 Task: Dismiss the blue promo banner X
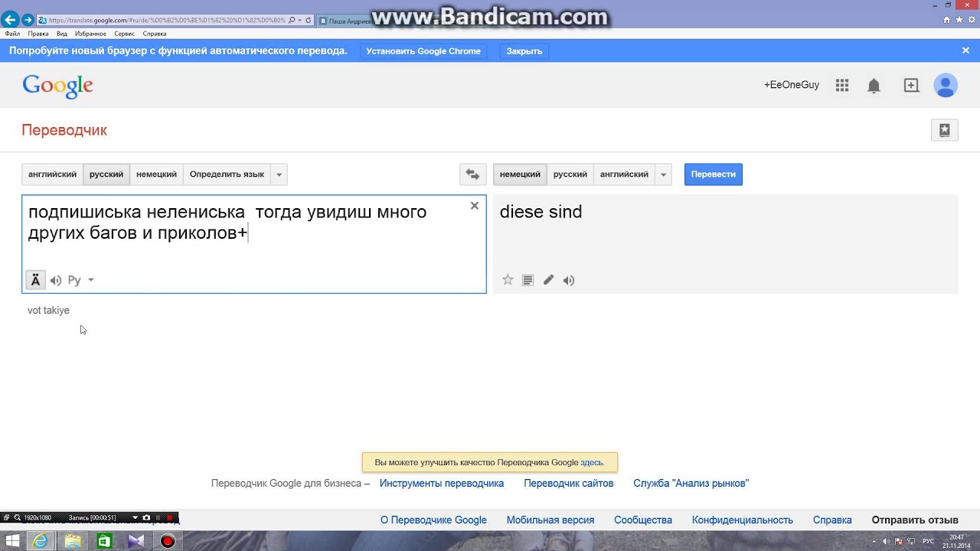[965, 51]
